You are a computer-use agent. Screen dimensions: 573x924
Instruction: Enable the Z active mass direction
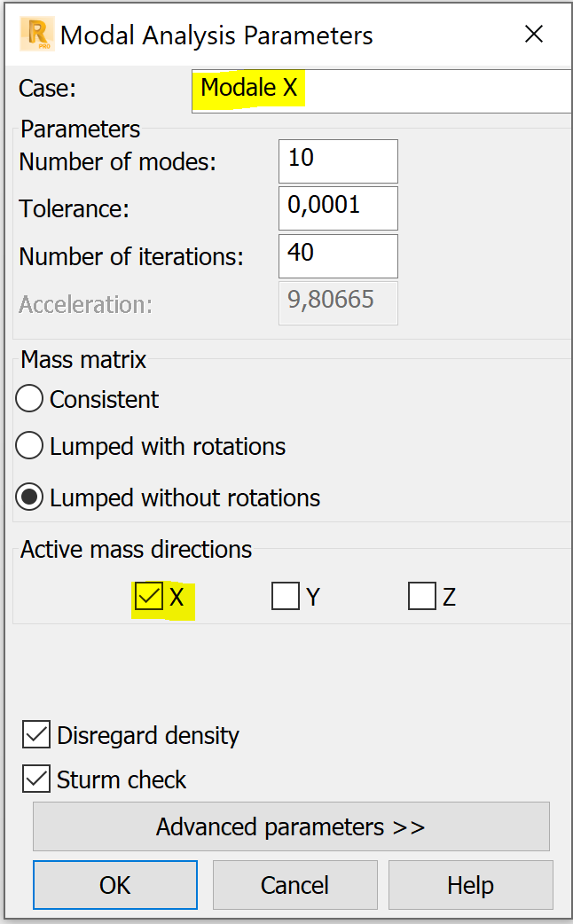(422, 596)
